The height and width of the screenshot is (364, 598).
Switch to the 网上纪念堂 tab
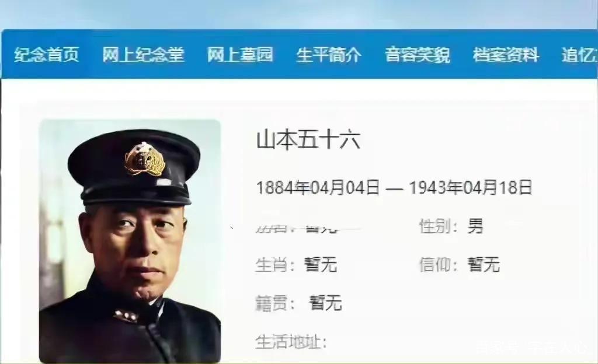144,55
